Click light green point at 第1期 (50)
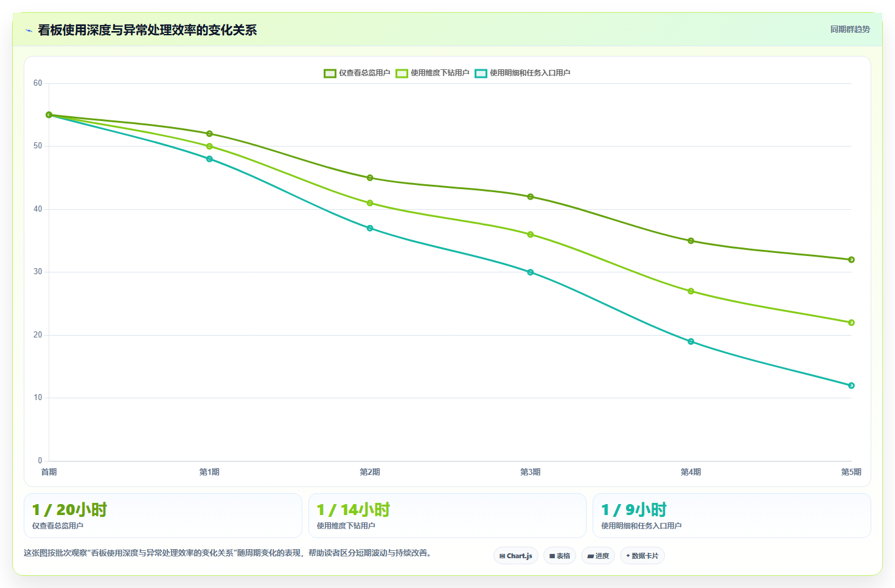 209,147
